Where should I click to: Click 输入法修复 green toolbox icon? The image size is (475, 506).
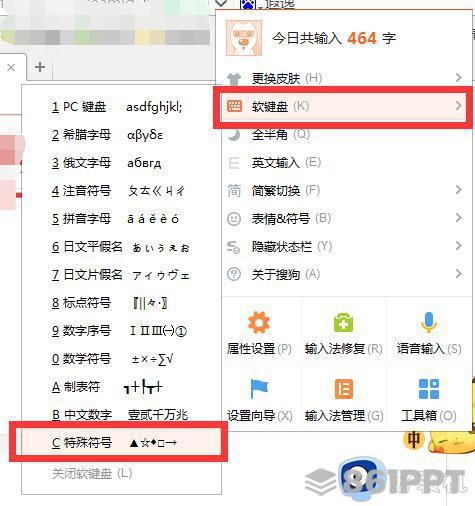(343, 322)
